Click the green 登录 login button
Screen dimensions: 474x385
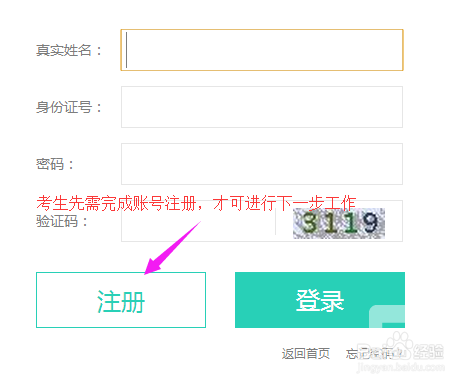320,300
